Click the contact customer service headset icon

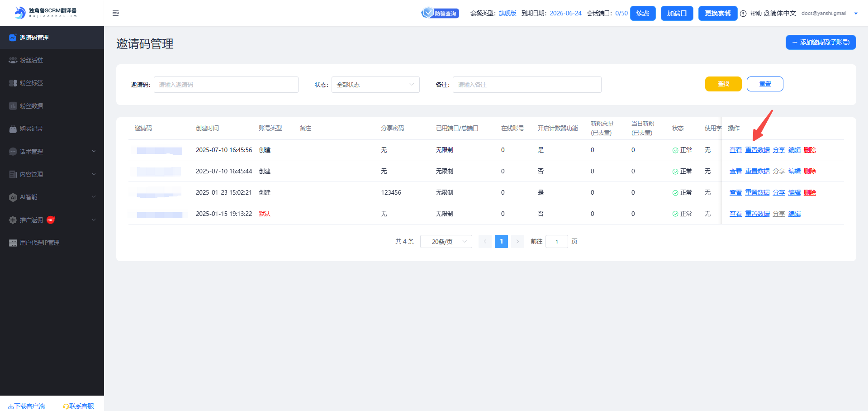66,406
